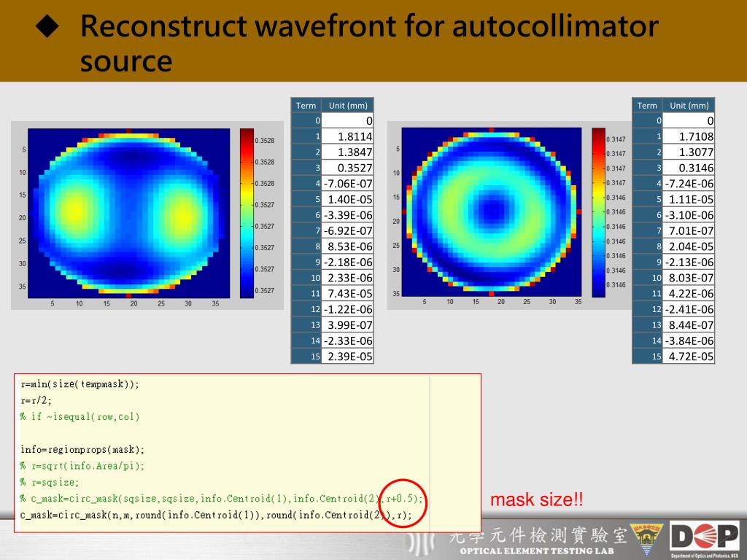The image size is (747, 560).
Task: Click the comment '% if ~isequal(row,col)'
Action: 80,416
